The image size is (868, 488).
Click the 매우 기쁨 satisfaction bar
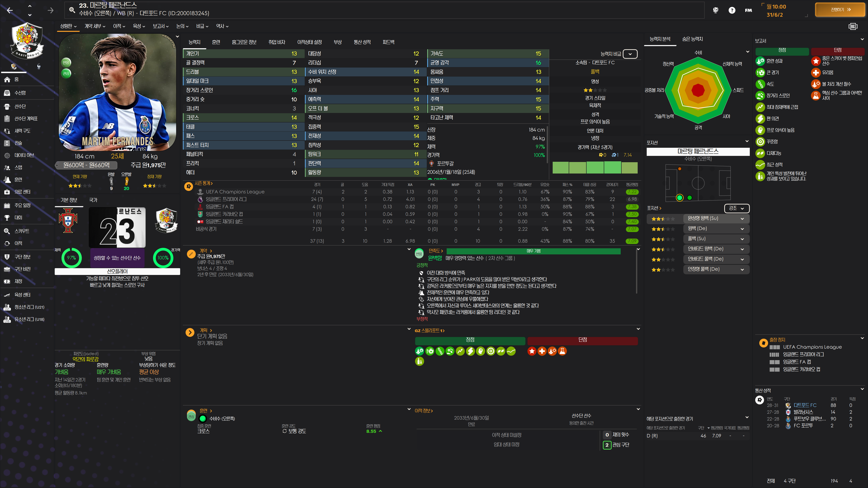533,251
